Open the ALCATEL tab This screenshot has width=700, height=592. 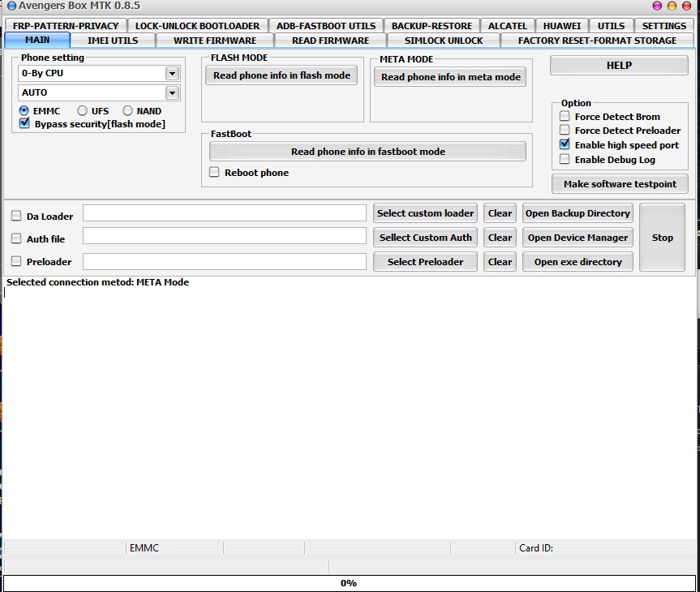(x=508, y=25)
